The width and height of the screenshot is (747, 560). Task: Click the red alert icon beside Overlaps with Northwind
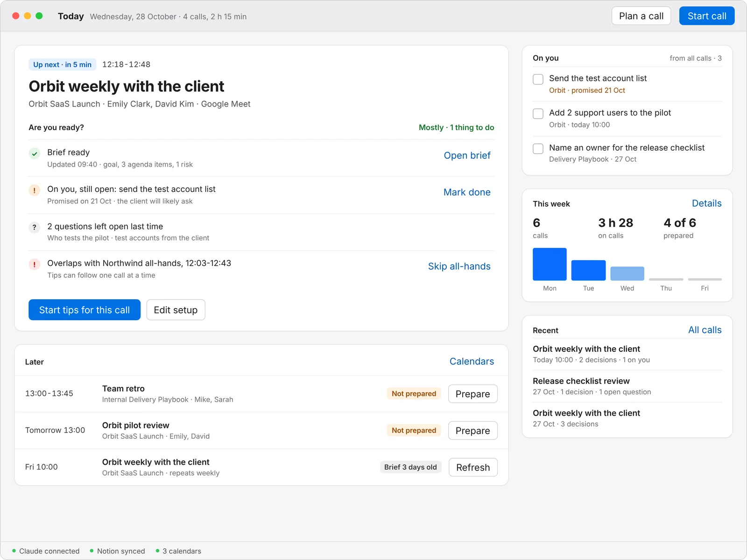(x=35, y=264)
